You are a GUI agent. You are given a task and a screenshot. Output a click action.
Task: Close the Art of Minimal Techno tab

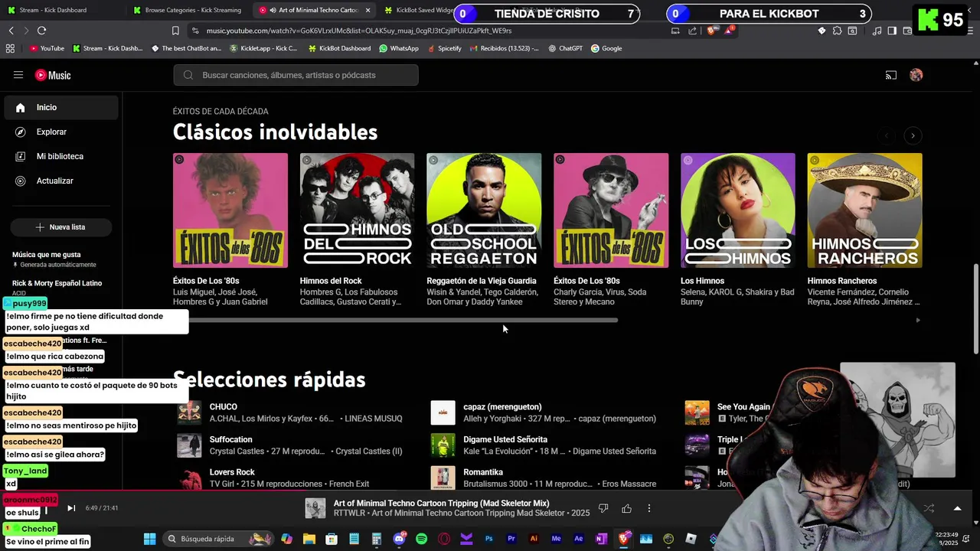pos(367,10)
